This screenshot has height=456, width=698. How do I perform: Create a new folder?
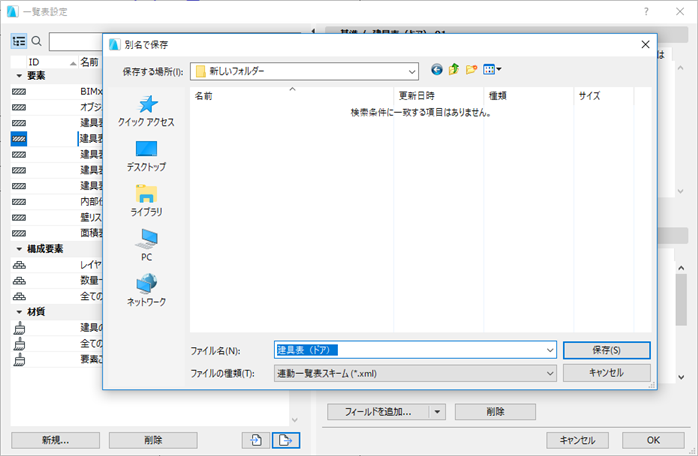click(471, 69)
